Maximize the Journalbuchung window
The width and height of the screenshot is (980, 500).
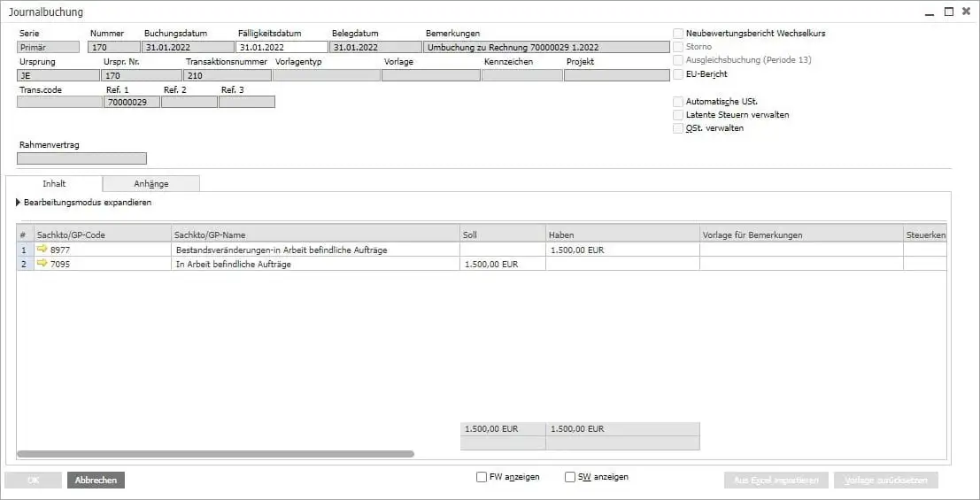pos(949,12)
